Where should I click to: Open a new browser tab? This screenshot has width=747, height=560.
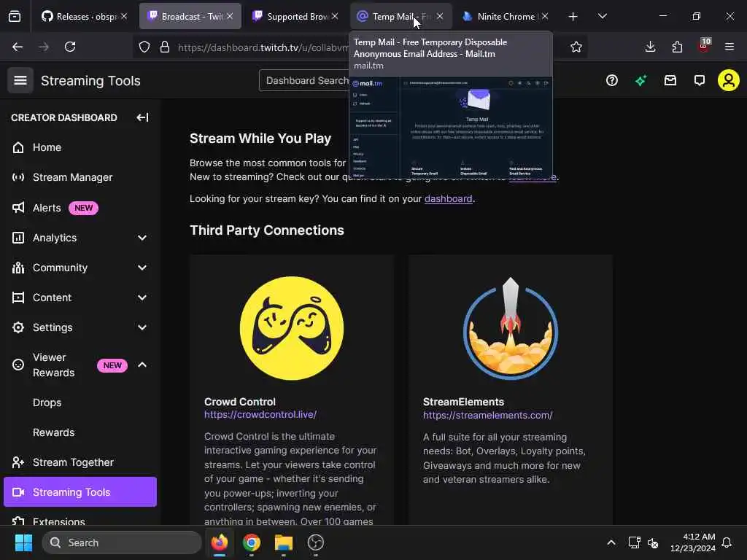573,17
